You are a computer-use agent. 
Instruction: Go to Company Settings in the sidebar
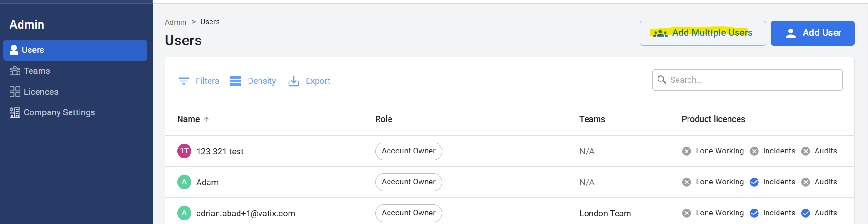click(x=59, y=112)
